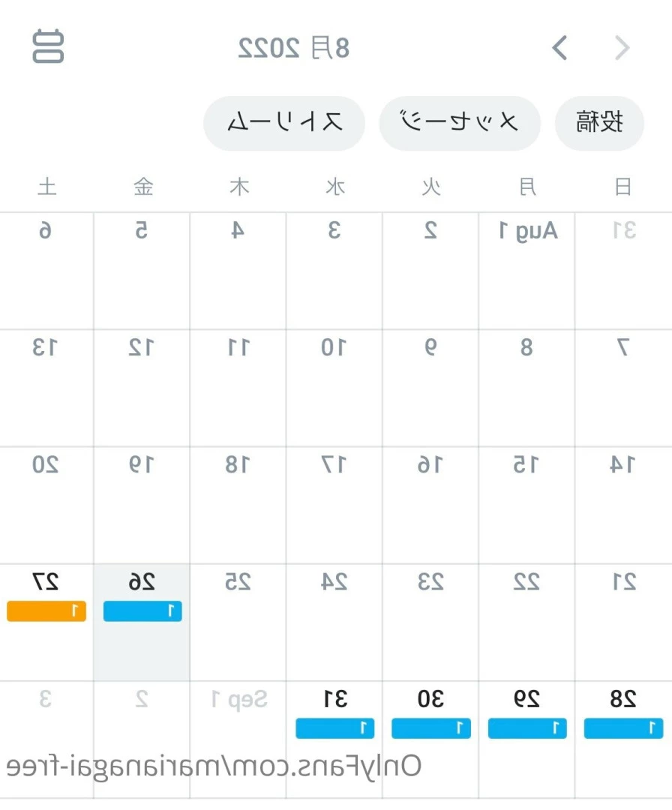Image resolution: width=672 pixels, height=810 pixels.
Task: Click the 8月 2022 month title
Action: tap(293, 48)
